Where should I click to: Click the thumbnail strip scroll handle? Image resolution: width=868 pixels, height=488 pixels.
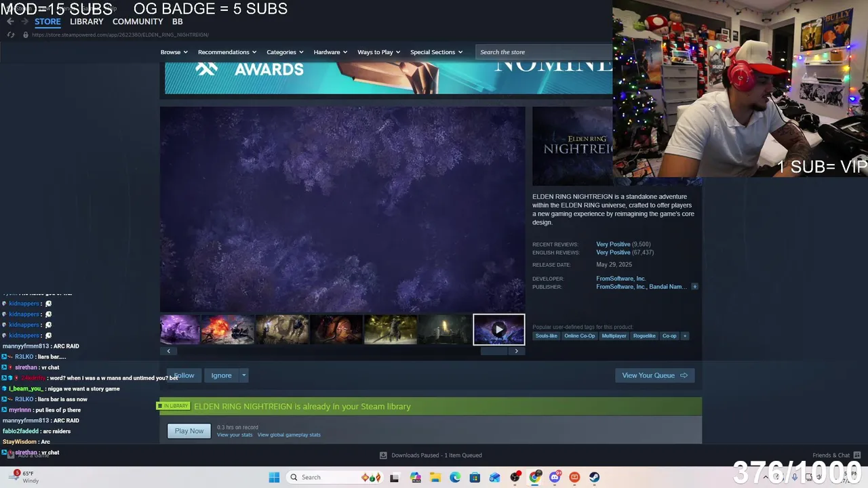[494, 351]
